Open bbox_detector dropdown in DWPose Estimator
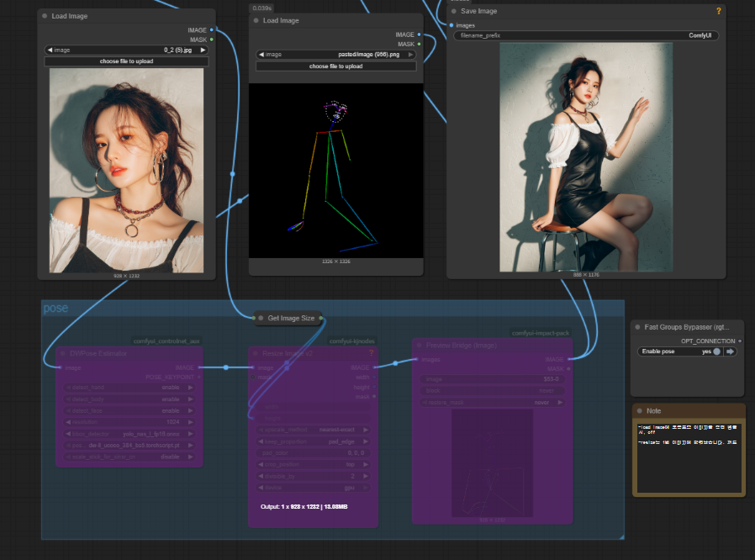The image size is (755, 560). [x=129, y=434]
